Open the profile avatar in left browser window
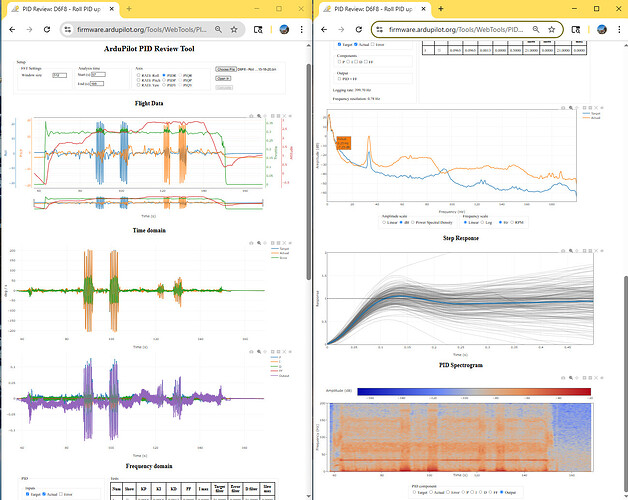This screenshot has height=500, width=628. coord(284,29)
